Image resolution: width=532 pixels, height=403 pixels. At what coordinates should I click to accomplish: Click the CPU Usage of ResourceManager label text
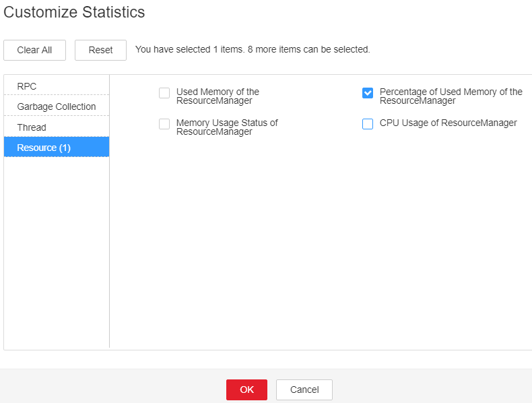pyautogui.click(x=448, y=123)
